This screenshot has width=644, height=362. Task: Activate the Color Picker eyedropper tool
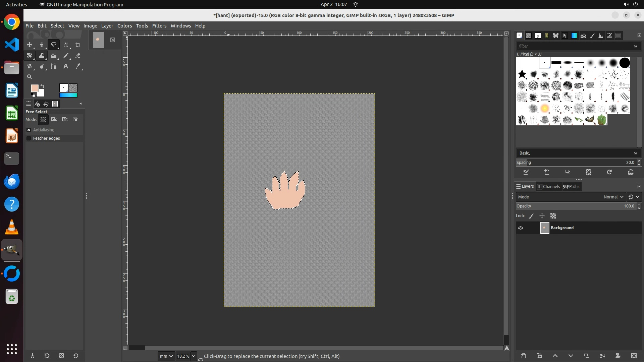(78, 66)
